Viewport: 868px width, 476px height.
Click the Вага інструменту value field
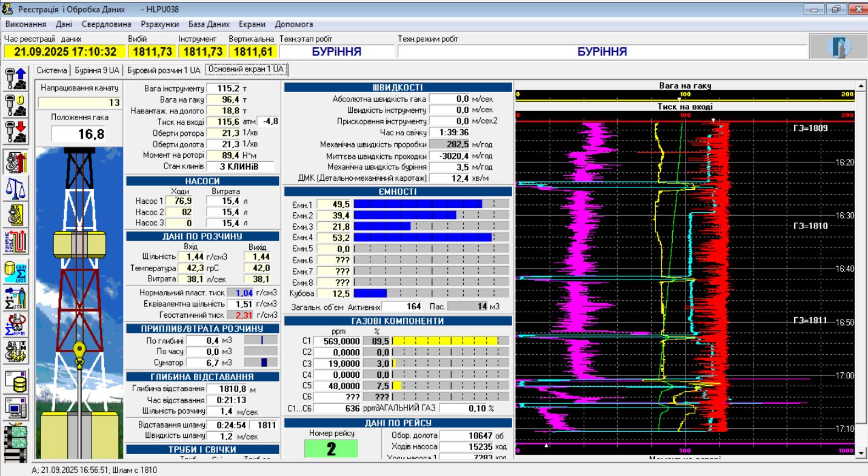(x=224, y=89)
